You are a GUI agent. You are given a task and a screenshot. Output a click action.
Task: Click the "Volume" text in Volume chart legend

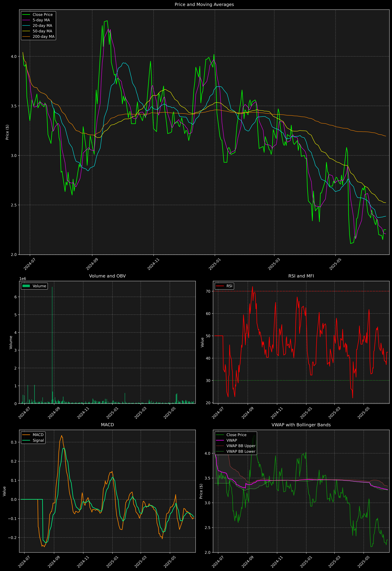click(x=39, y=286)
